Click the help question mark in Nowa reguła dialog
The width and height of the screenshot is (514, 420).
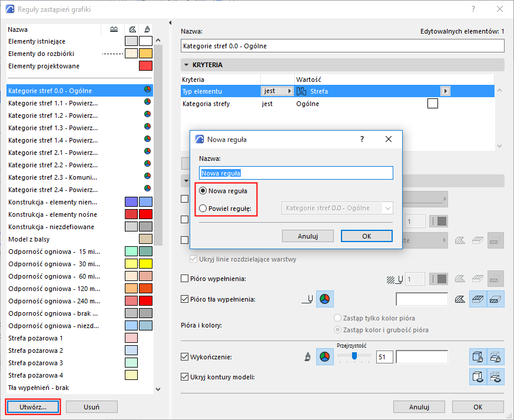(362, 139)
